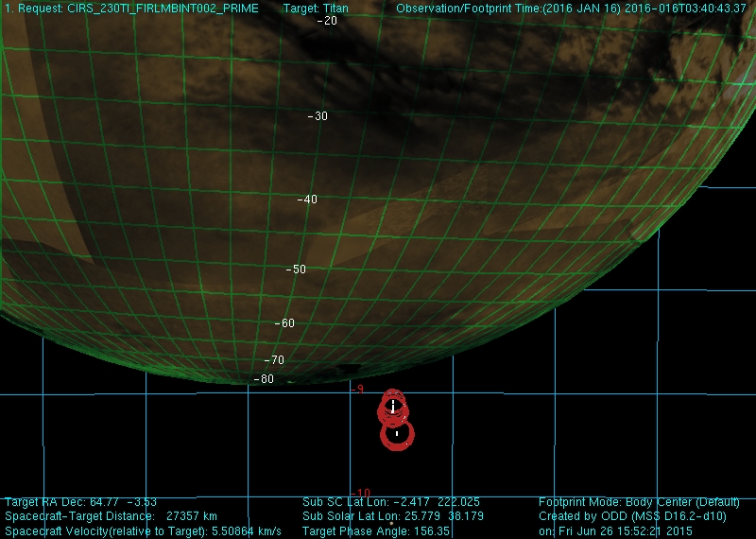
Task: Click the -40 latitude label
Action: tap(308, 200)
